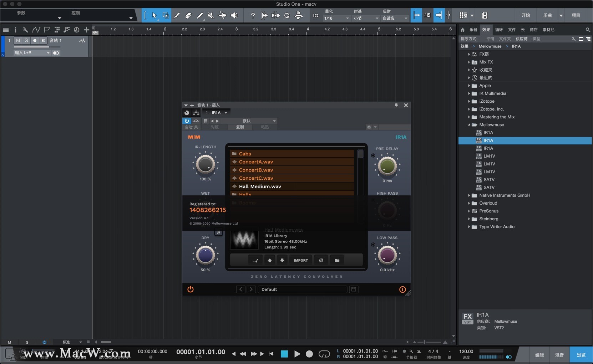
Task: Click the IR1A preset save disk icon
Action: coord(354,289)
